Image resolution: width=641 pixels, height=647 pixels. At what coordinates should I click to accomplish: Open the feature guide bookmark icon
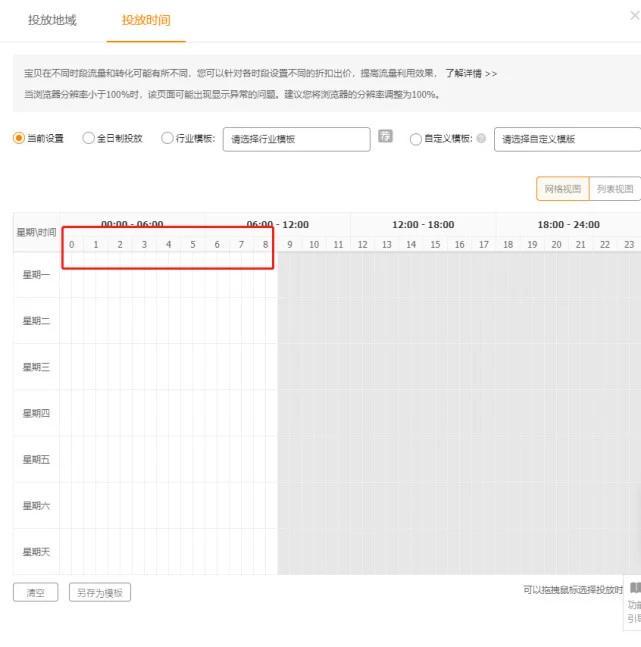[634, 589]
